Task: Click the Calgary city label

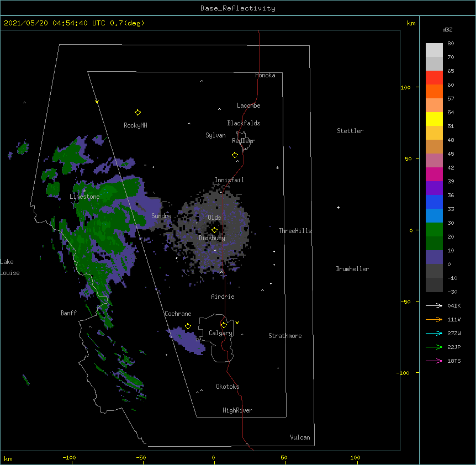Action: click(x=221, y=333)
